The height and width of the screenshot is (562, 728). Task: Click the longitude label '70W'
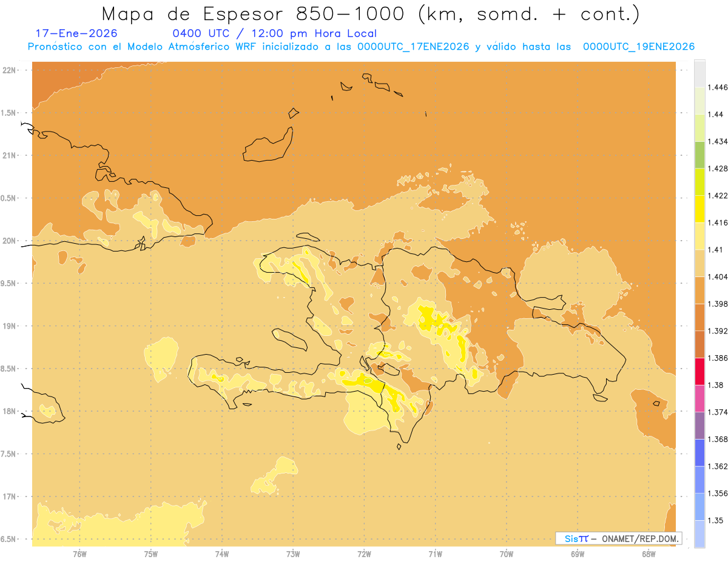point(507,554)
